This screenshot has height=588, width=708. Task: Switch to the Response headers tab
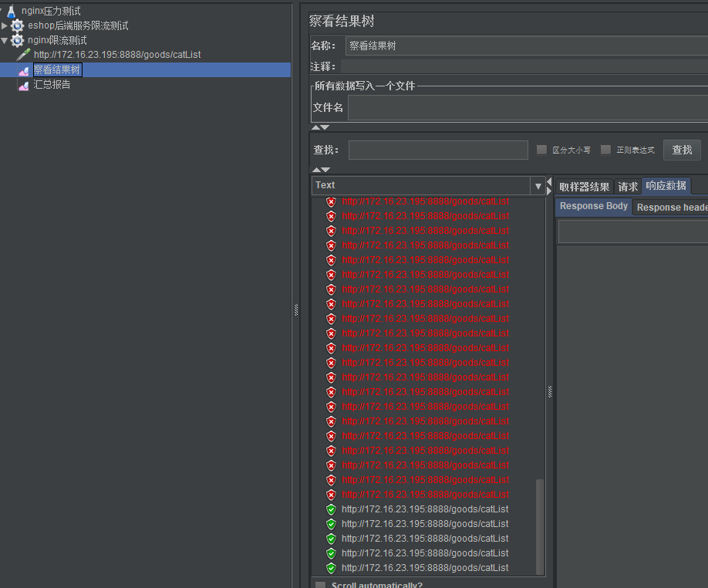pos(670,207)
